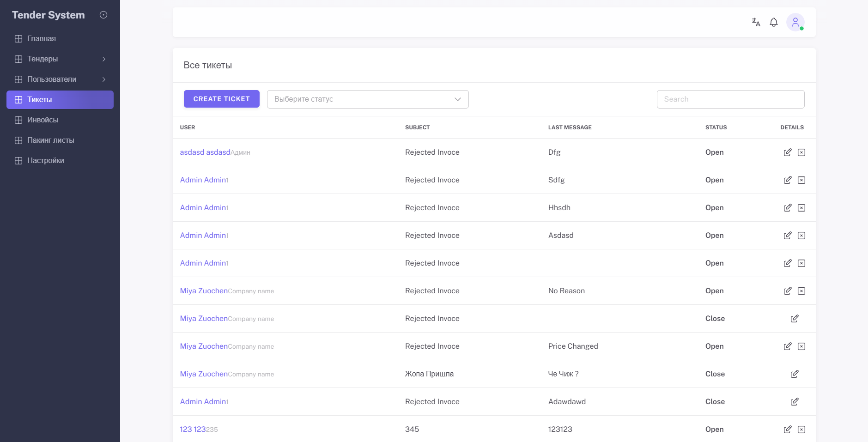The height and width of the screenshot is (442, 868).
Task: Open Пользователи menu item
Action: click(x=60, y=79)
